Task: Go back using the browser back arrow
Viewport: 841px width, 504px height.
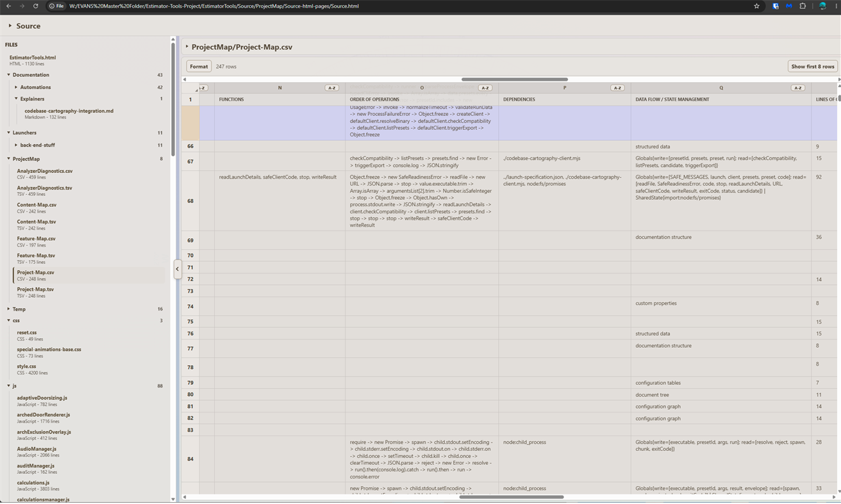Action: pyautogui.click(x=9, y=6)
